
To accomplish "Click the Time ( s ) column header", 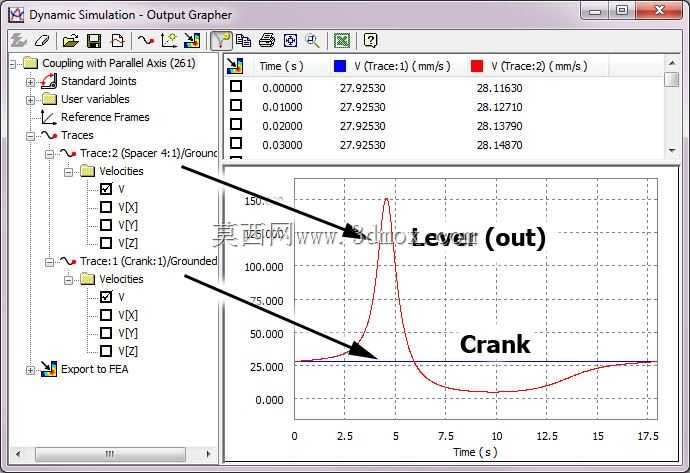I will point(281,66).
